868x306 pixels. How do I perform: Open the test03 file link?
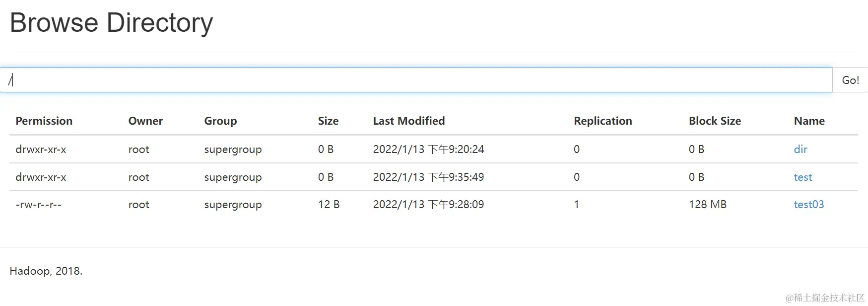pos(809,204)
